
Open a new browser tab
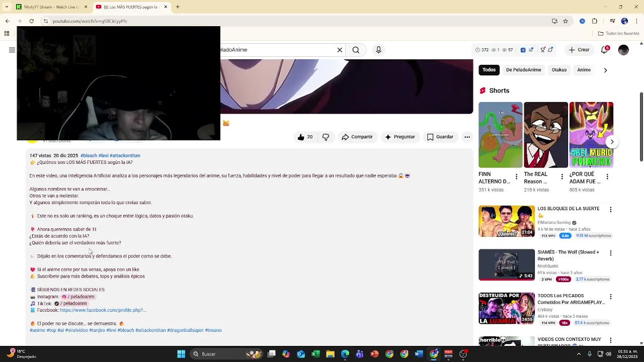(178, 7)
